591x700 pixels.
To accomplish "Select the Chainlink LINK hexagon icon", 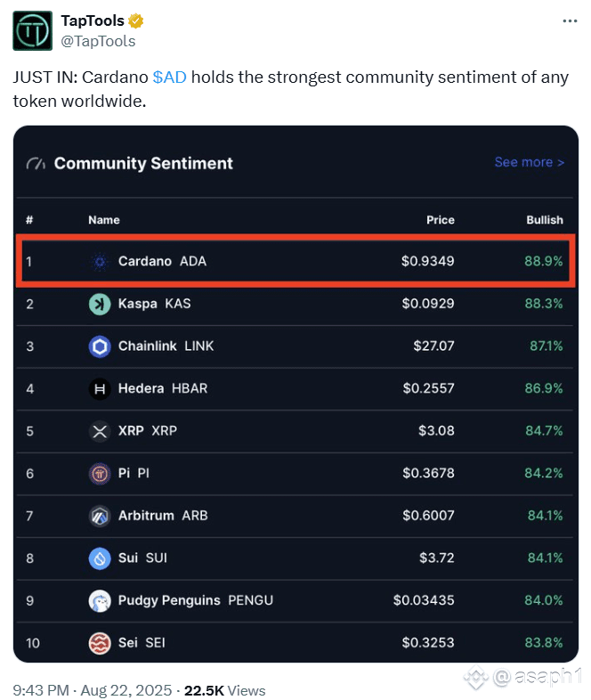I will coord(100,346).
